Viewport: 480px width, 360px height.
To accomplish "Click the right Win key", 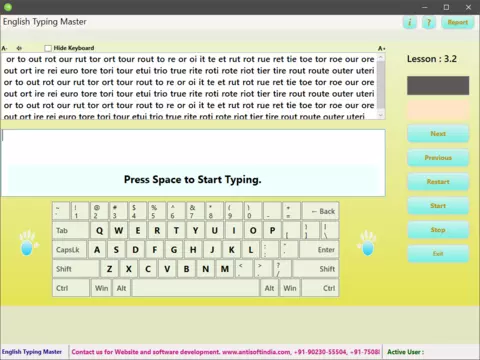I will 290,288.
